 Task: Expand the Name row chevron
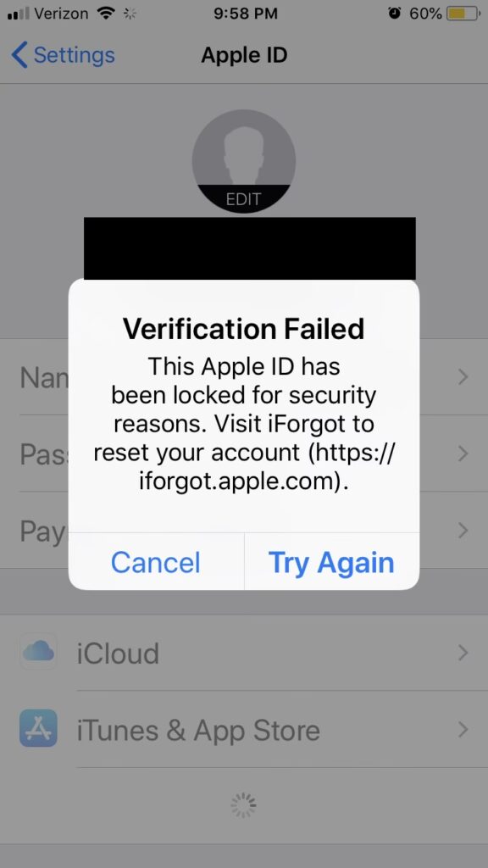click(x=463, y=377)
